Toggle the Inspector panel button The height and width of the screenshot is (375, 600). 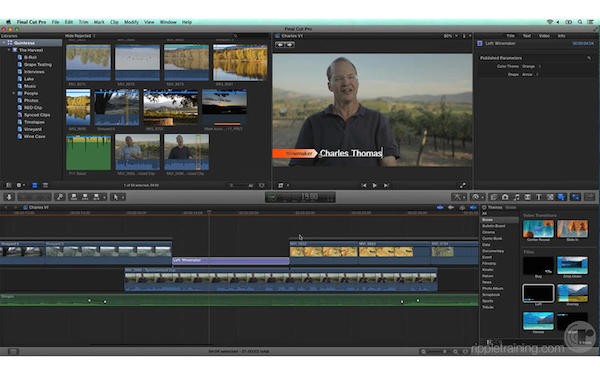[576, 197]
